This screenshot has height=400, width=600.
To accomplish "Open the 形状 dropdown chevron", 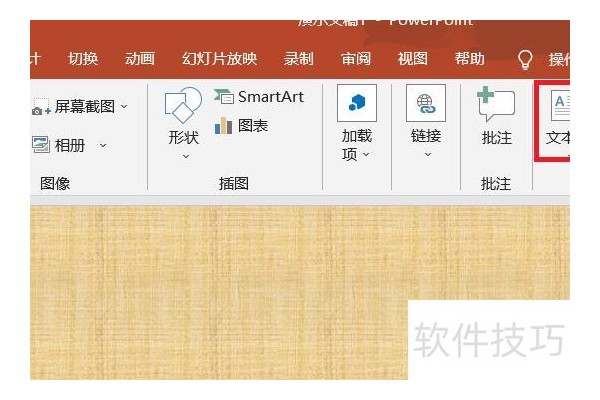I will [x=186, y=156].
